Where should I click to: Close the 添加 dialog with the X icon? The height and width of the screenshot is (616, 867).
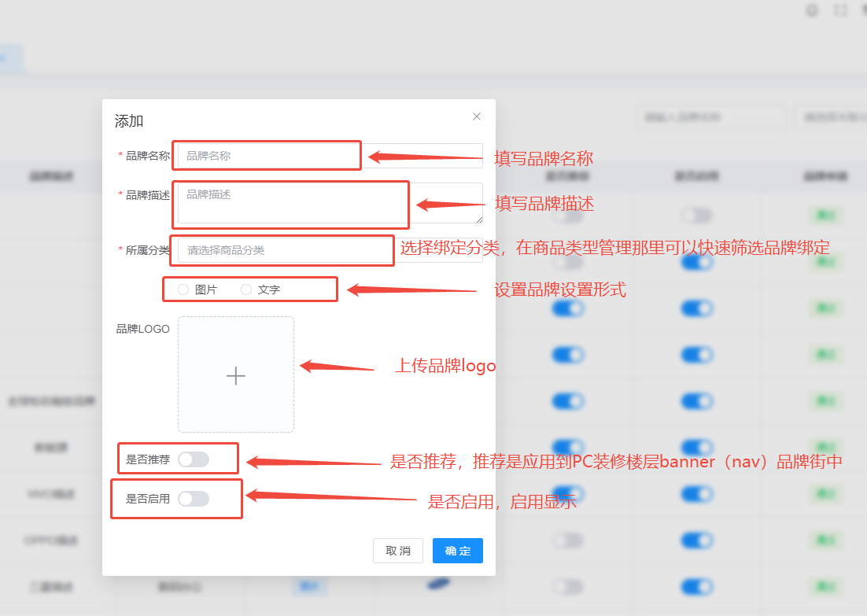[476, 116]
